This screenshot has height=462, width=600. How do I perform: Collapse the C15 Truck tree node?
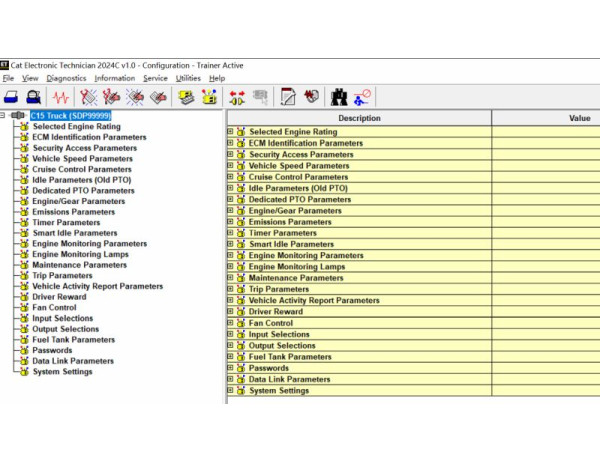point(4,116)
